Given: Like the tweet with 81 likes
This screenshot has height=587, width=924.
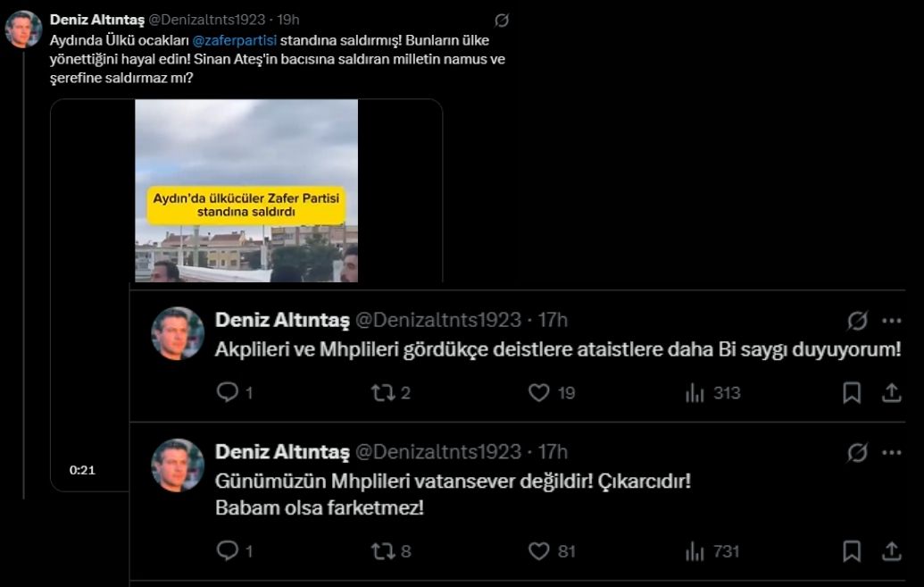Looking at the screenshot, I should click(538, 551).
